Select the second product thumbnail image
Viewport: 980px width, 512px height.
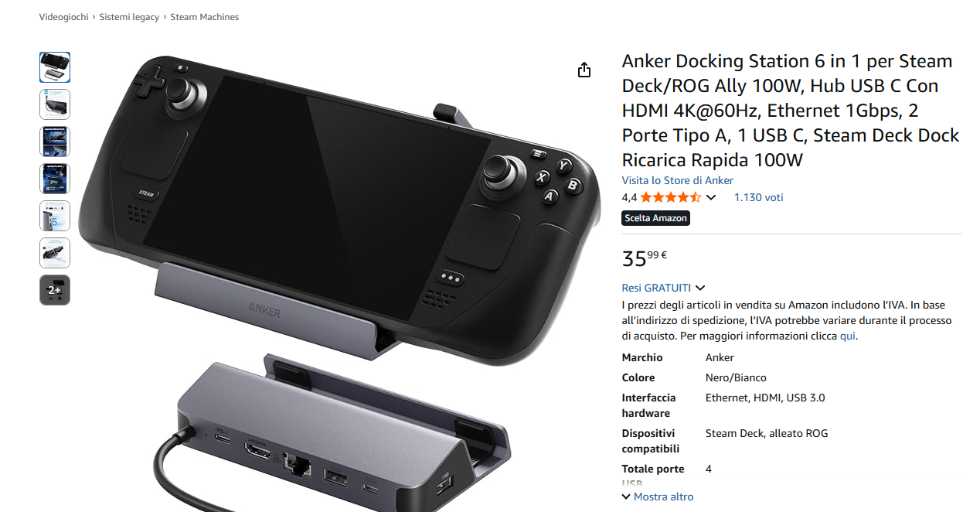pyautogui.click(x=55, y=104)
